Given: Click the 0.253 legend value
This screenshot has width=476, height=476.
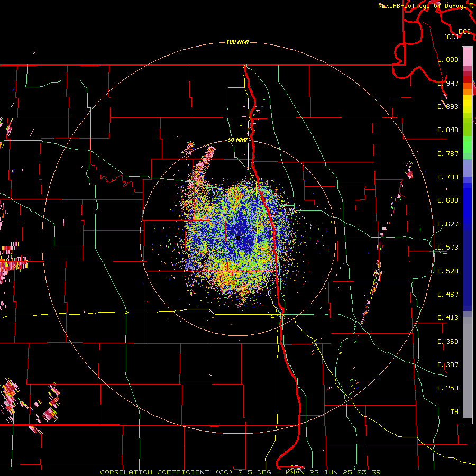Looking at the screenshot, I should [448, 388].
